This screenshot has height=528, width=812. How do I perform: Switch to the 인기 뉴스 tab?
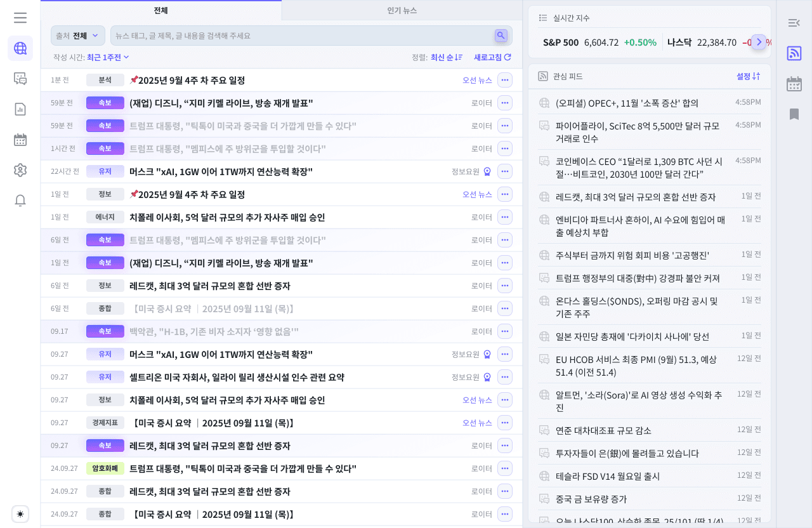tap(402, 10)
